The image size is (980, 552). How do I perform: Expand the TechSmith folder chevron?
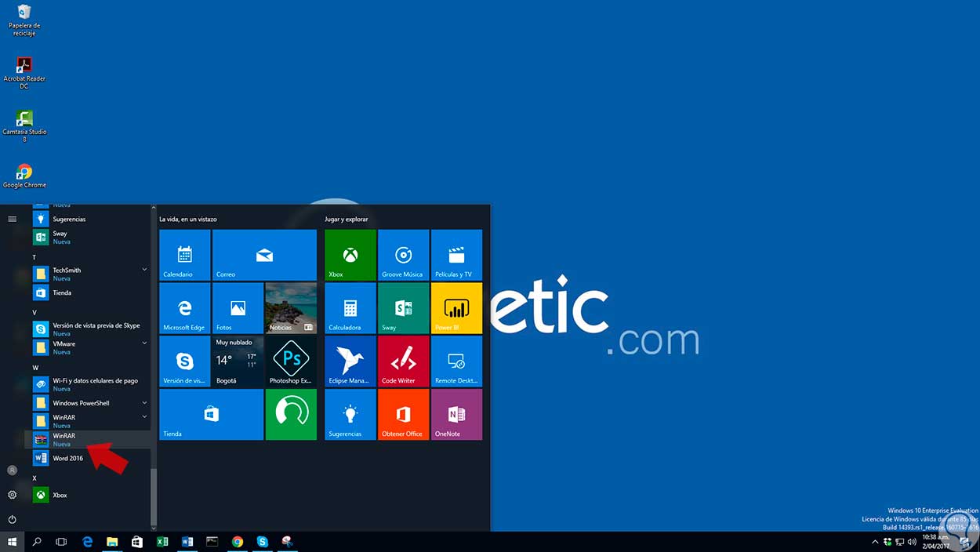tap(144, 270)
